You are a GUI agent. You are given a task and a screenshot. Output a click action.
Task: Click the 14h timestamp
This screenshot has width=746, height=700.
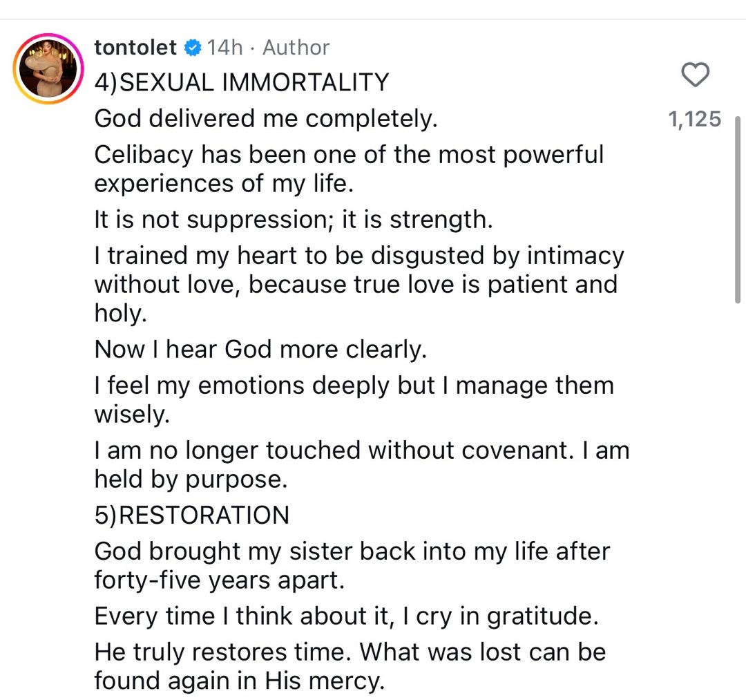(225, 48)
